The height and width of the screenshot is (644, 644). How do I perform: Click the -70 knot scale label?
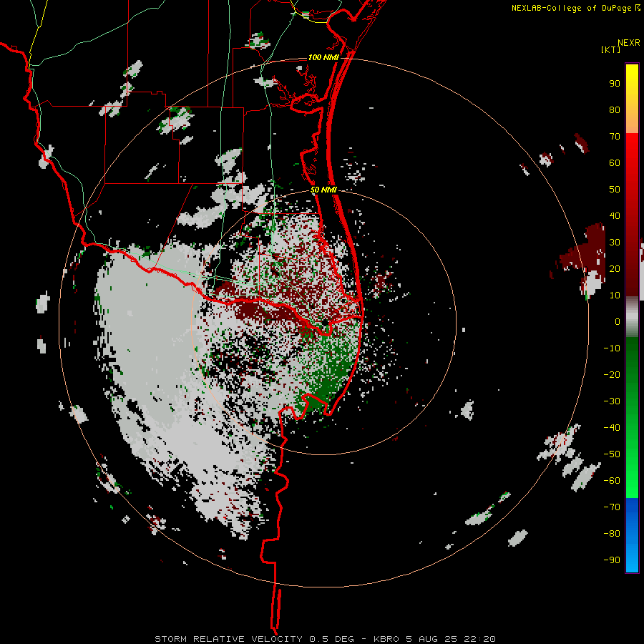point(612,507)
